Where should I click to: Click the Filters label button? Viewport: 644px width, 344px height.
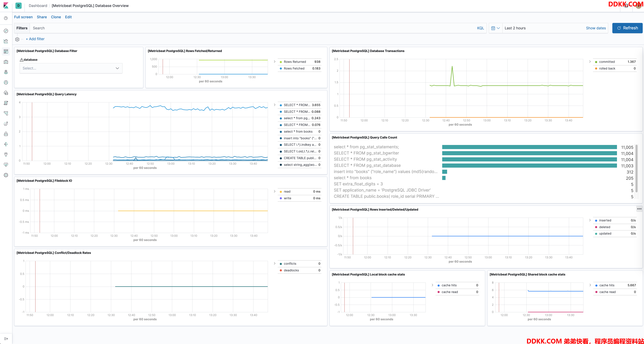(22, 28)
